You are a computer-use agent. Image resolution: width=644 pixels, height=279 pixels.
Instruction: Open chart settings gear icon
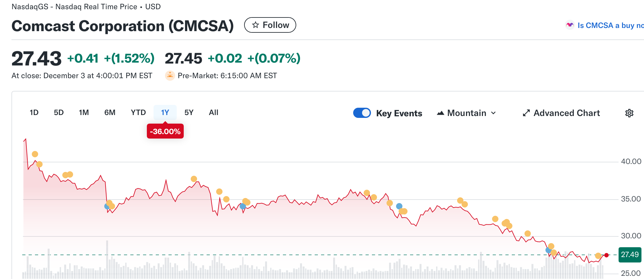click(629, 113)
